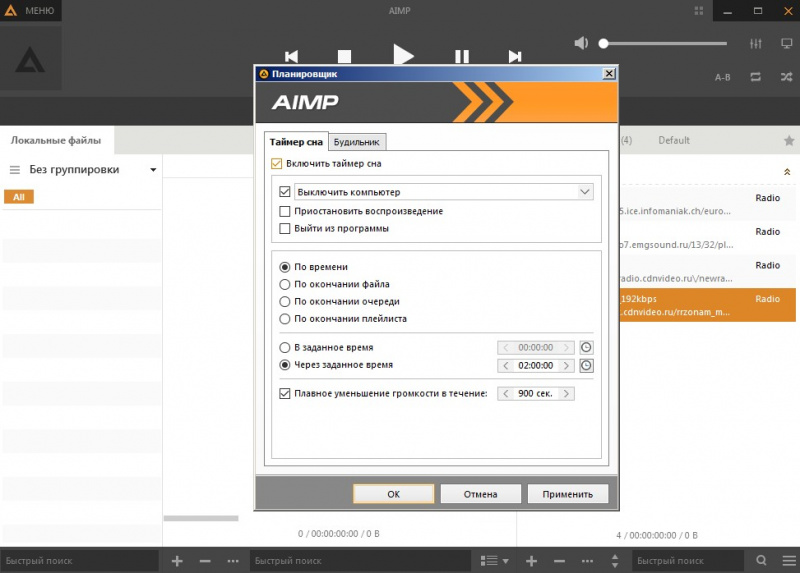800x573 pixels.
Task: Skip to next track icon
Action: pyautogui.click(x=515, y=57)
